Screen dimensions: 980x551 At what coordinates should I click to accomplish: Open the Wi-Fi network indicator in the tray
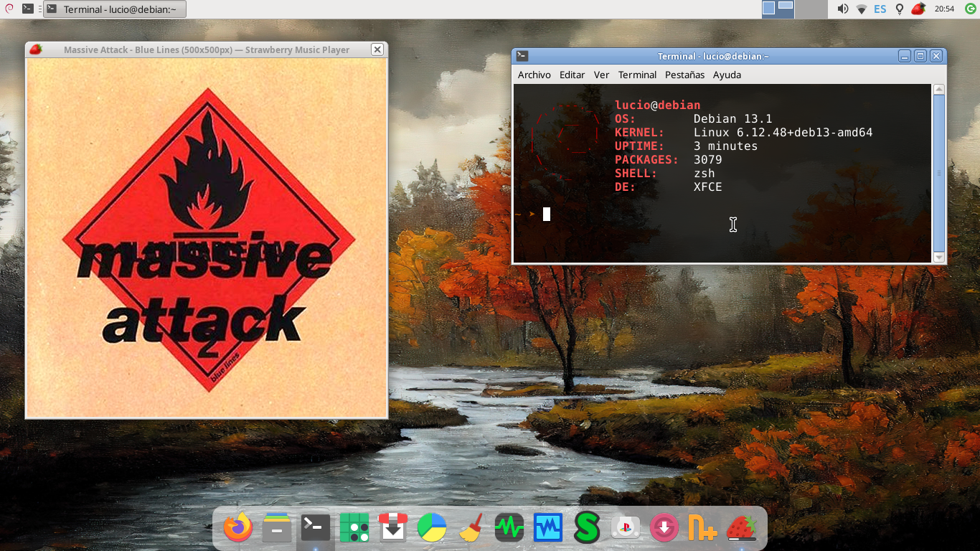pyautogui.click(x=862, y=9)
